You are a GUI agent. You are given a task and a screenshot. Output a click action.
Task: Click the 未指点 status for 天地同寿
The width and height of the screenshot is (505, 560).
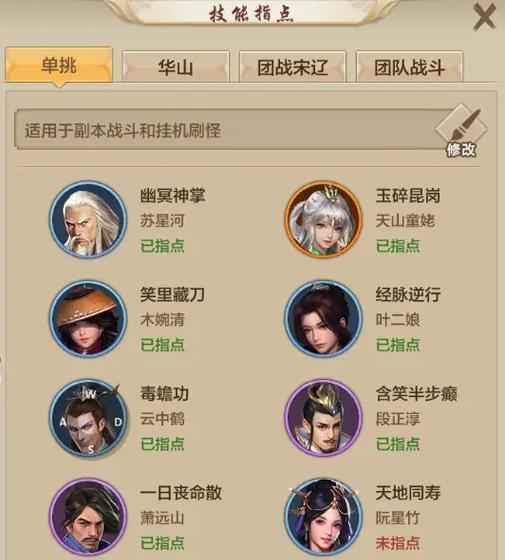point(398,543)
